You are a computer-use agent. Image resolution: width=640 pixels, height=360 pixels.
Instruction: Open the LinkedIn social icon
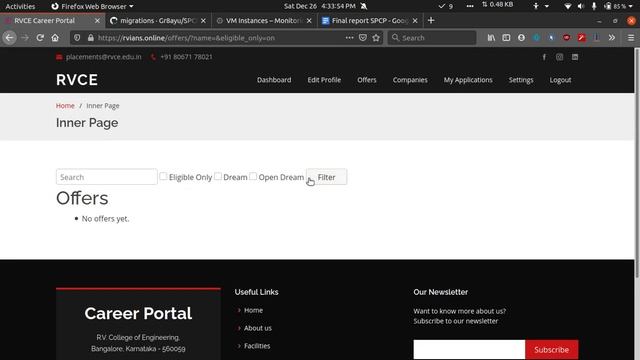[x=575, y=57]
